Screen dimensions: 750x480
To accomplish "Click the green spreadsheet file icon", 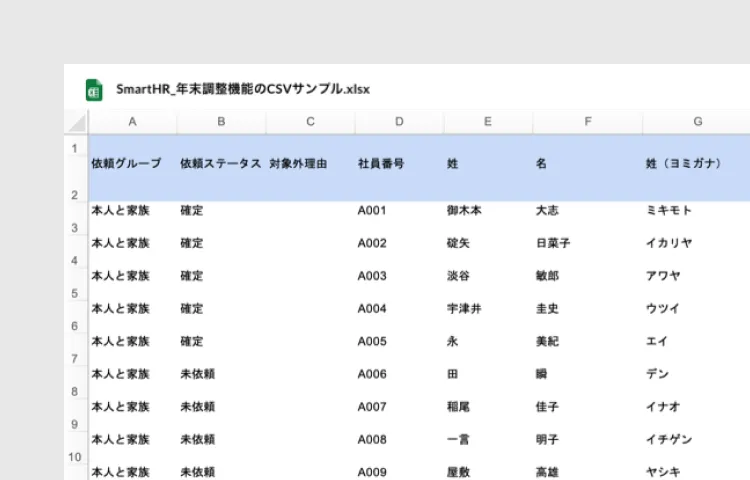I will (x=94, y=89).
